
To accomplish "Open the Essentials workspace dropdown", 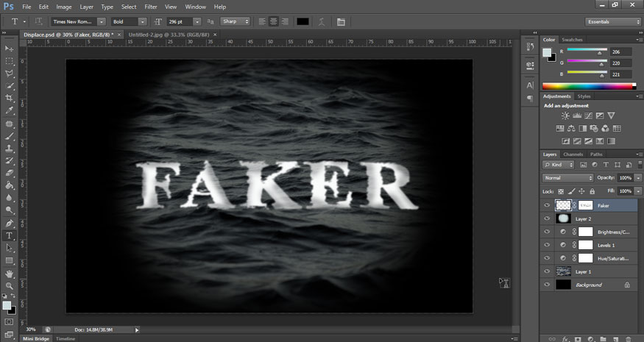I will point(612,22).
